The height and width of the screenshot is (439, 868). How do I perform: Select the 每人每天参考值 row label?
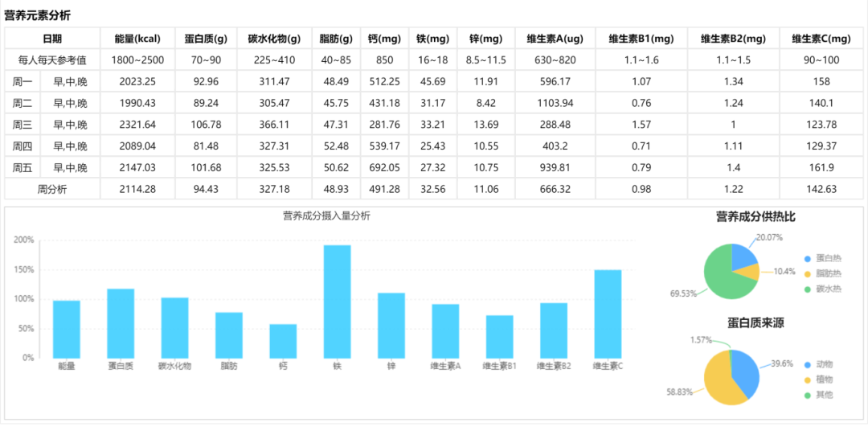pyautogui.click(x=52, y=60)
